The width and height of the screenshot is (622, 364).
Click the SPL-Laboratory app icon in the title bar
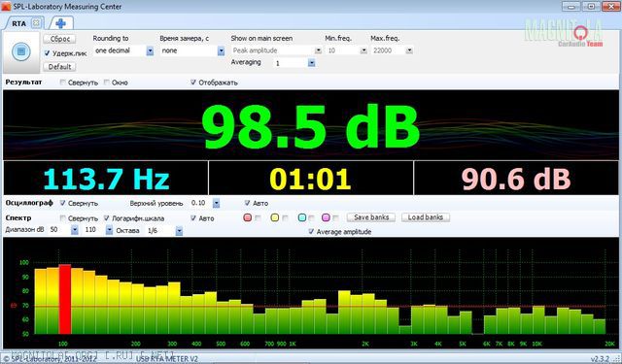pos(6,6)
